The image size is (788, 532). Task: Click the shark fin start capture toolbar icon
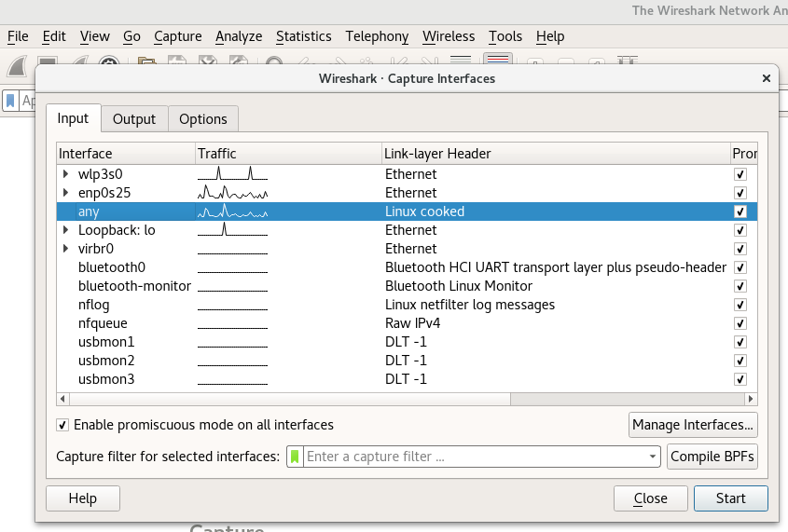pyautogui.click(x=16, y=66)
